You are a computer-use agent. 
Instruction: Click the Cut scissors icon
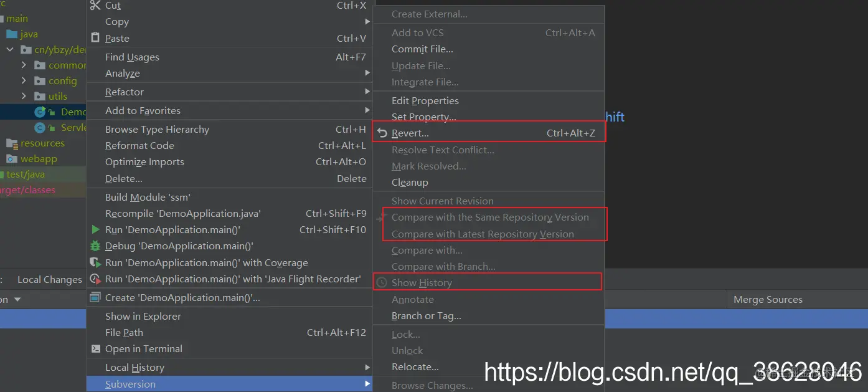(x=95, y=6)
